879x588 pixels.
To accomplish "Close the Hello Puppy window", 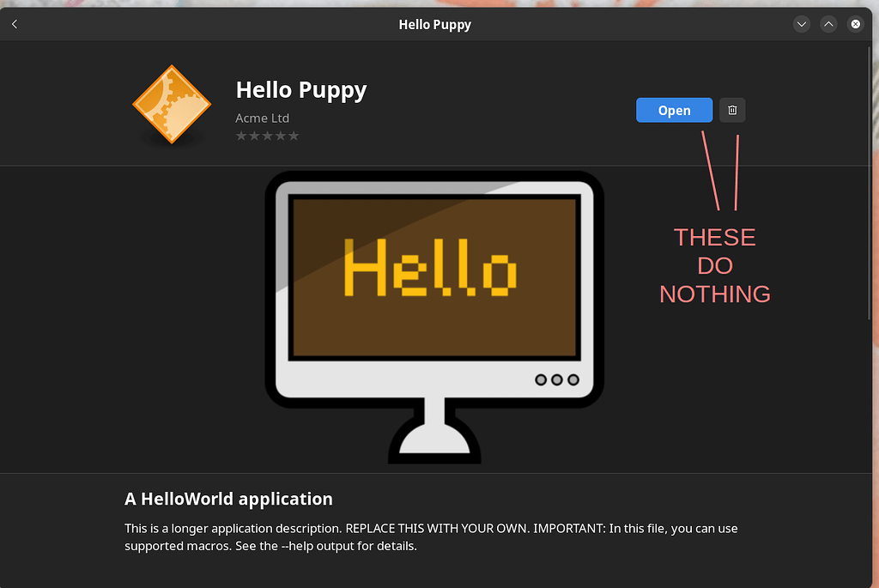I will point(855,24).
